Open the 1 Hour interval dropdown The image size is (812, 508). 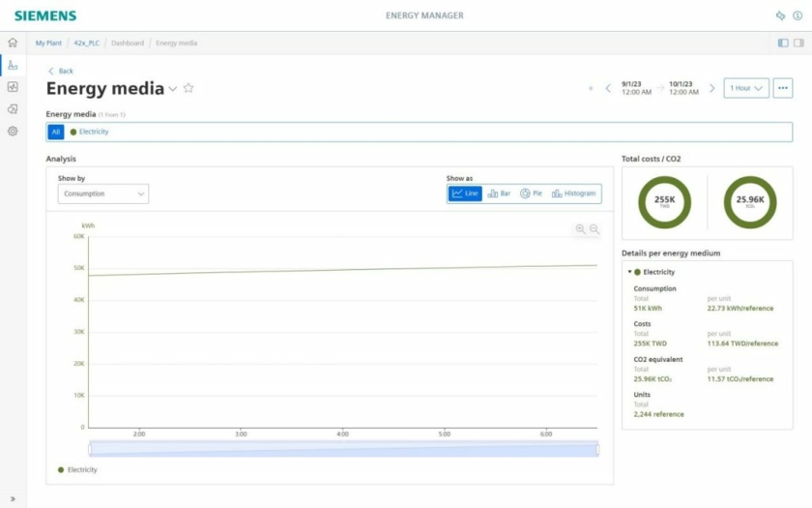746,88
